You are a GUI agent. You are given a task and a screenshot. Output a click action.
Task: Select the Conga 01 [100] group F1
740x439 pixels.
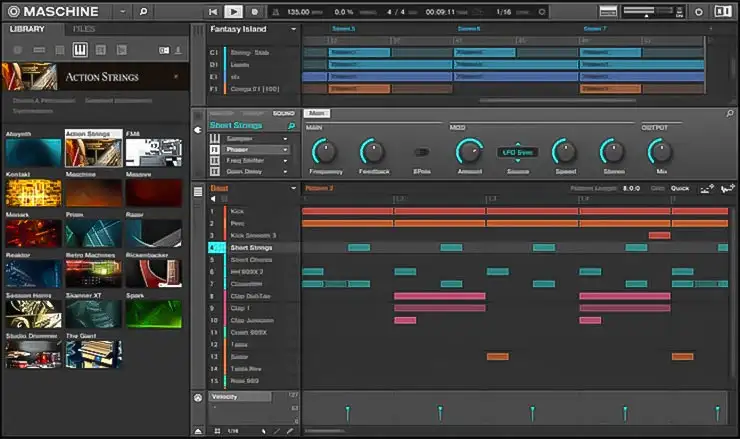pos(253,89)
